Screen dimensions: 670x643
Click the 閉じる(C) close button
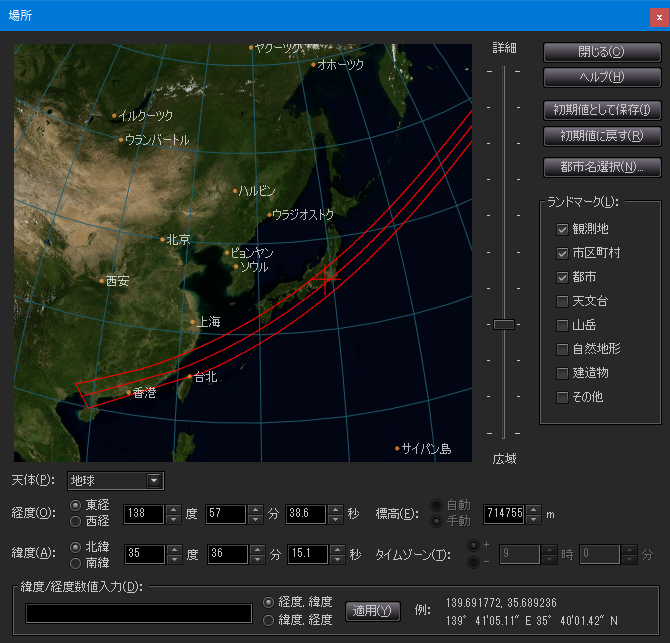(x=600, y=52)
